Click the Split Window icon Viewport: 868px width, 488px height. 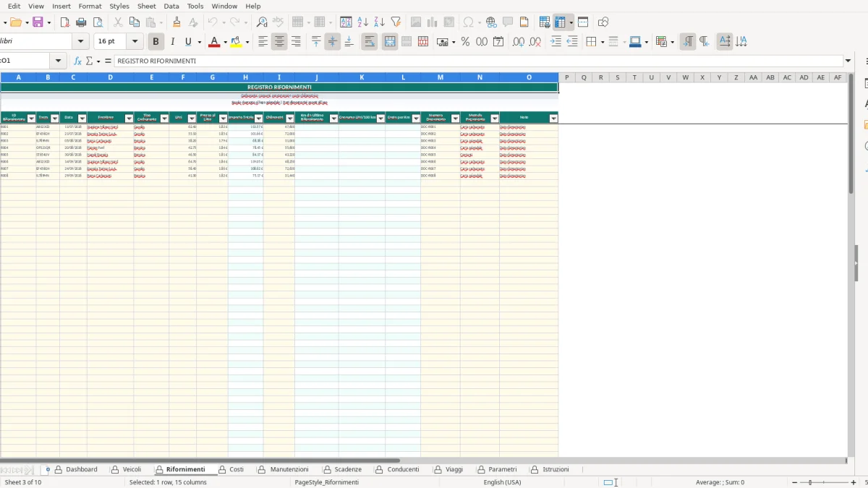tap(583, 22)
